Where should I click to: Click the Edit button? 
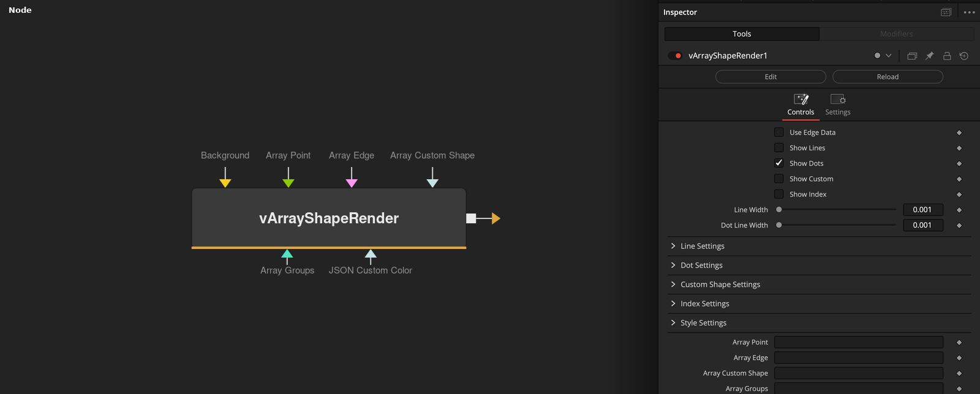click(x=771, y=76)
